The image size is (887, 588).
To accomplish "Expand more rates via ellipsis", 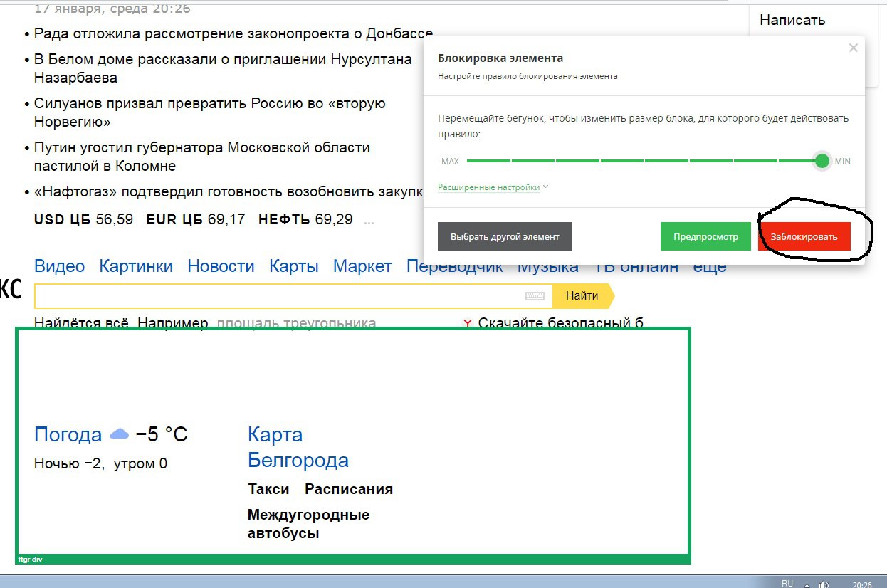I will pos(369,221).
